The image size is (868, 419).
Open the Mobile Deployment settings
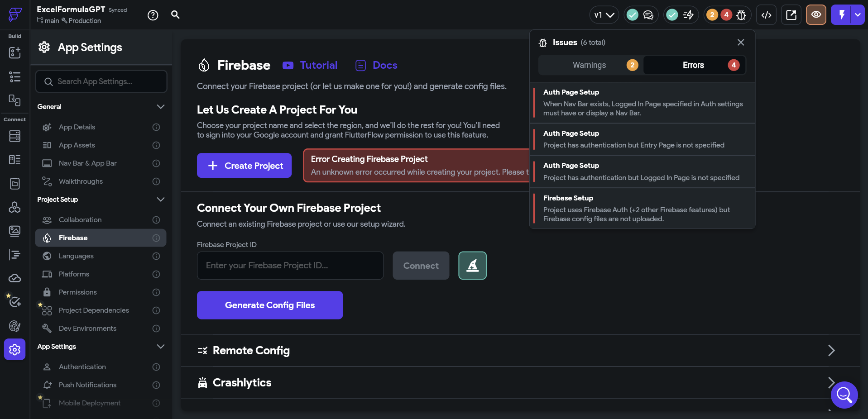[101, 403]
